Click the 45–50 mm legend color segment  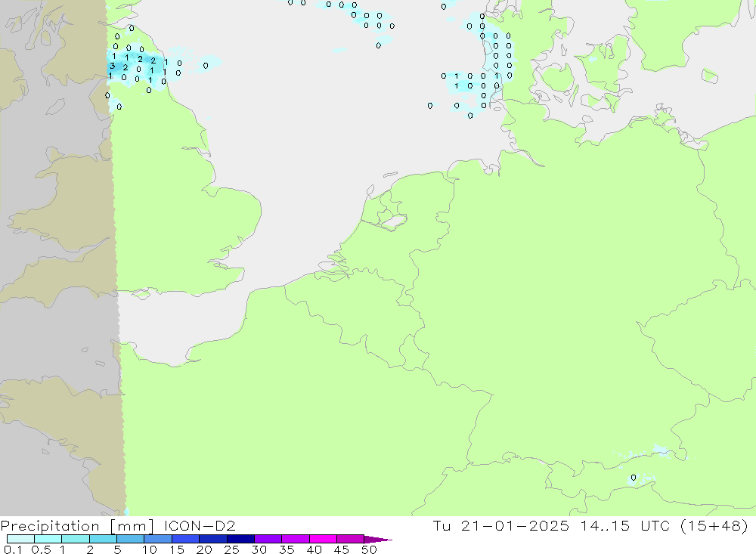pyautogui.click(x=350, y=539)
